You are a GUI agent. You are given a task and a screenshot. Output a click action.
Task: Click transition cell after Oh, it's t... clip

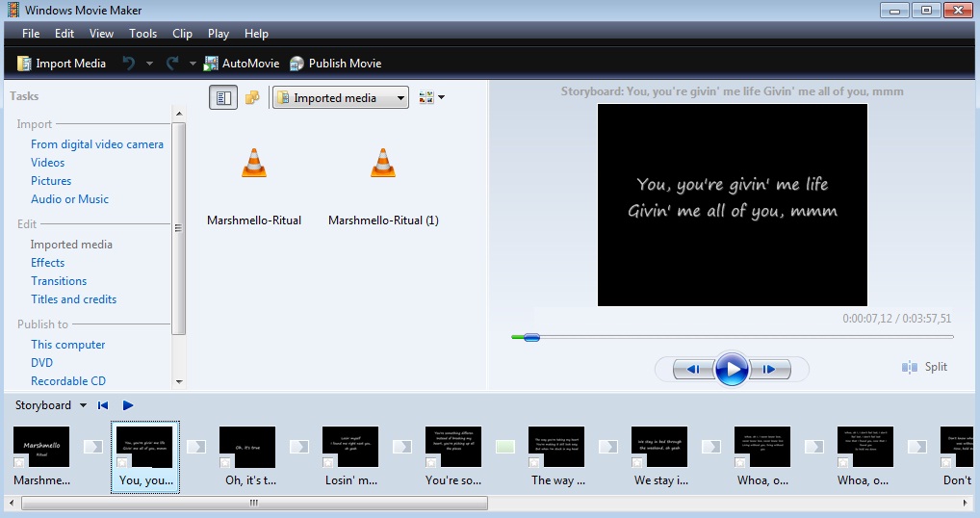[x=298, y=447]
